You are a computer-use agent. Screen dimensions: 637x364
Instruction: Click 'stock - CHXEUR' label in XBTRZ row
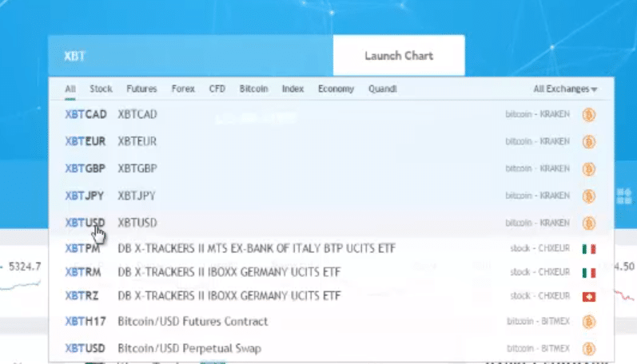(x=540, y=296)
